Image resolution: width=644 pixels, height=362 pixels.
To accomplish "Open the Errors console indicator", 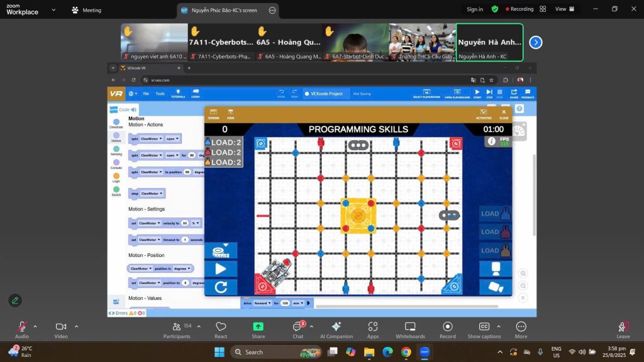I will (x=126, y=313).
